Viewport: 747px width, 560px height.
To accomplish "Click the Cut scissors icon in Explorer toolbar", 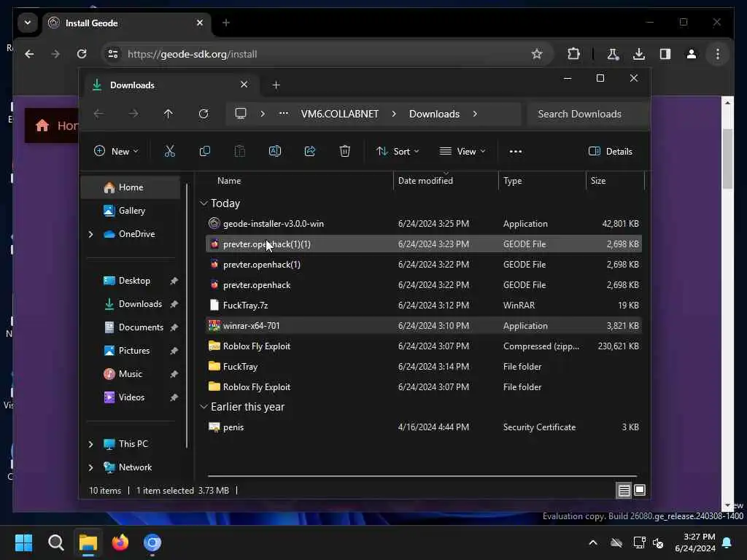I will 169,152.
